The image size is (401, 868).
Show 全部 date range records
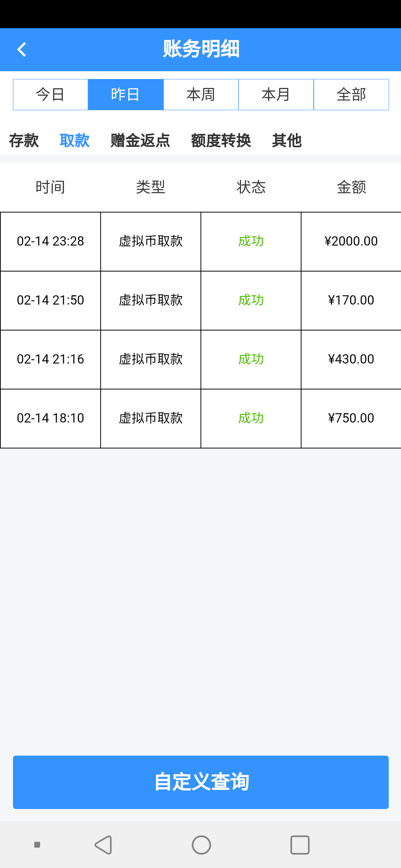[x=351, y=95]
